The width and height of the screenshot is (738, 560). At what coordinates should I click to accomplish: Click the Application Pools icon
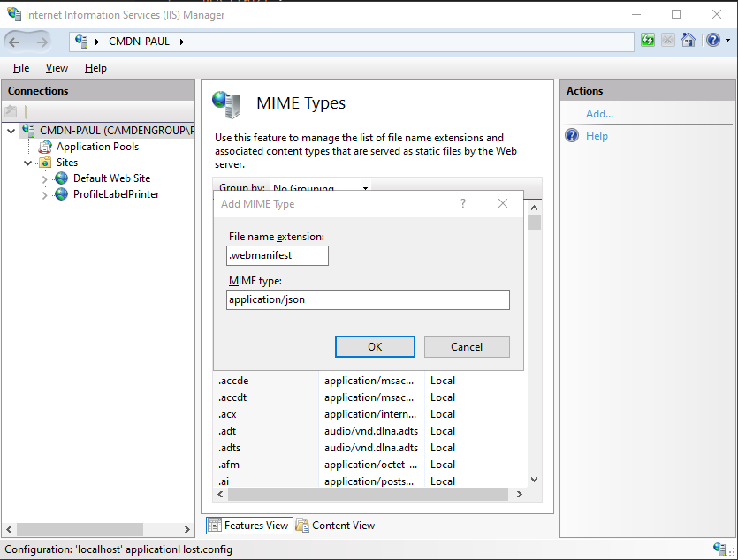tap(45, 147)
